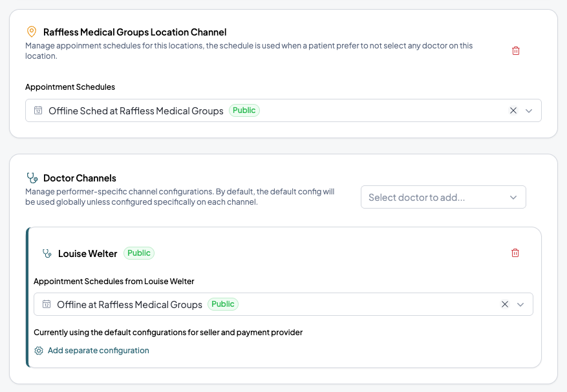This screenshot has width=567, height=392.
Task: Expand Louise Welter's appointment schedules chevron
Action: (520, 305)
